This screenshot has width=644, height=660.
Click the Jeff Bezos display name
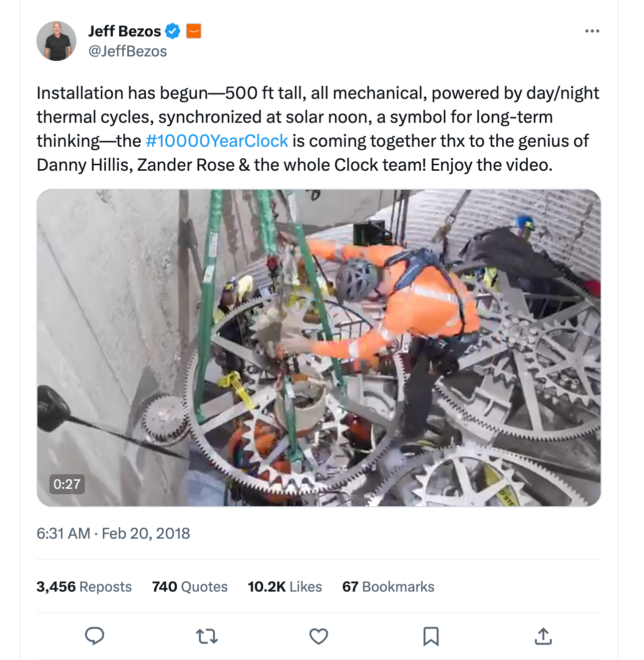pos(124,31)
